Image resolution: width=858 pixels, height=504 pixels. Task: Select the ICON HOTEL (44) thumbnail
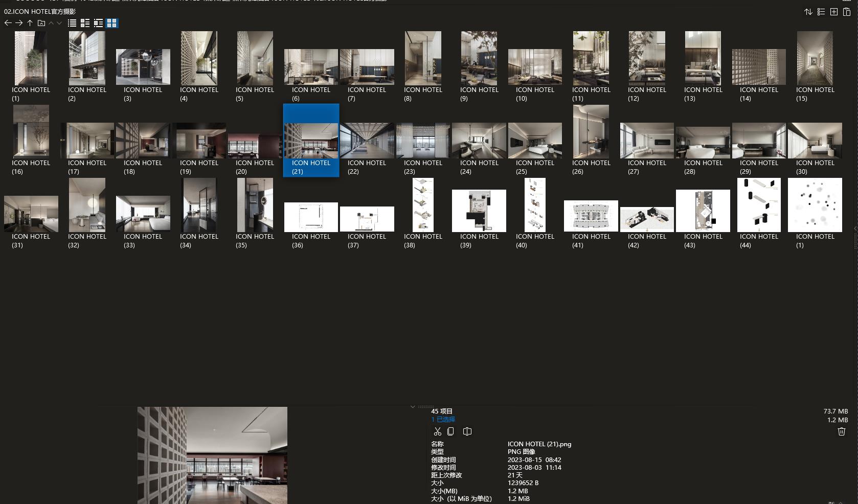(759, 204)
